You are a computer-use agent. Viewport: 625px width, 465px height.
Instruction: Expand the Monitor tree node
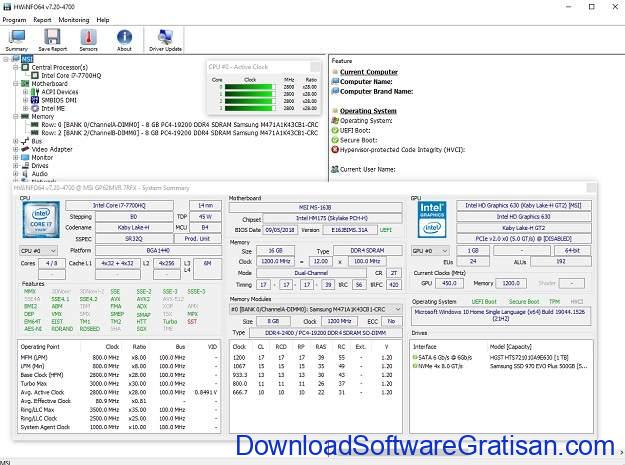[16, 157]
